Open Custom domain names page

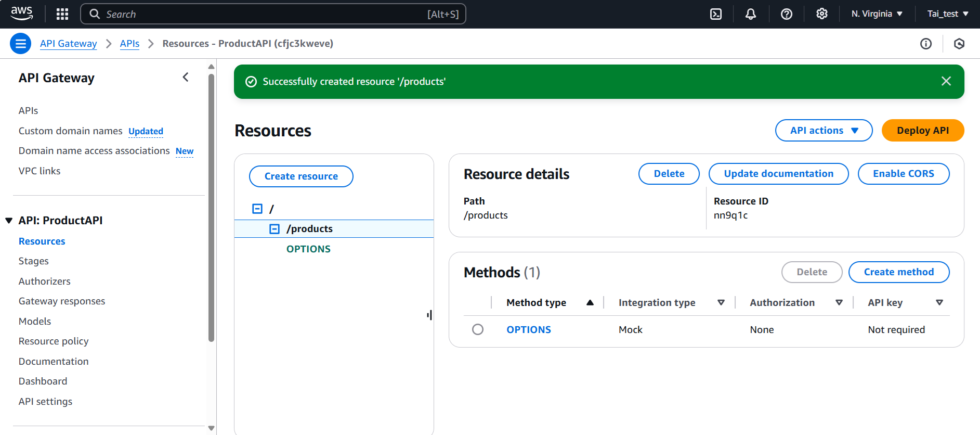[71, 131]
